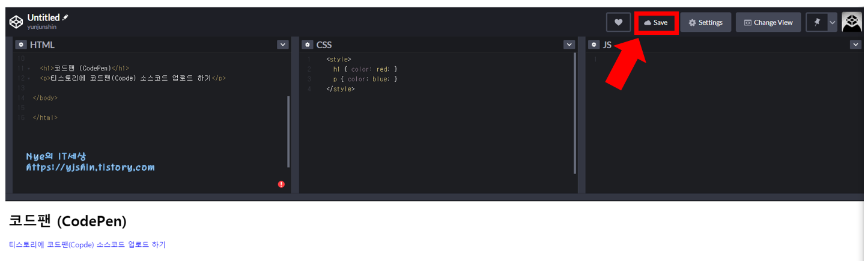Open JS editor settings gear

(x=593, y=45)
